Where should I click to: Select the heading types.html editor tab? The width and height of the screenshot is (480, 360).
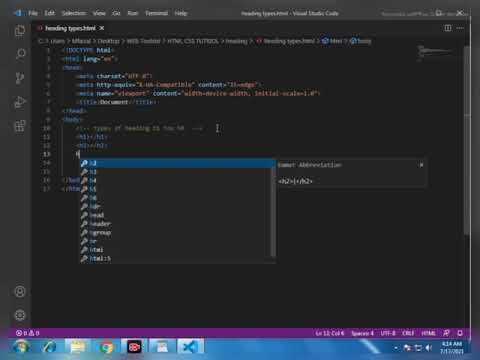point(70,28)
